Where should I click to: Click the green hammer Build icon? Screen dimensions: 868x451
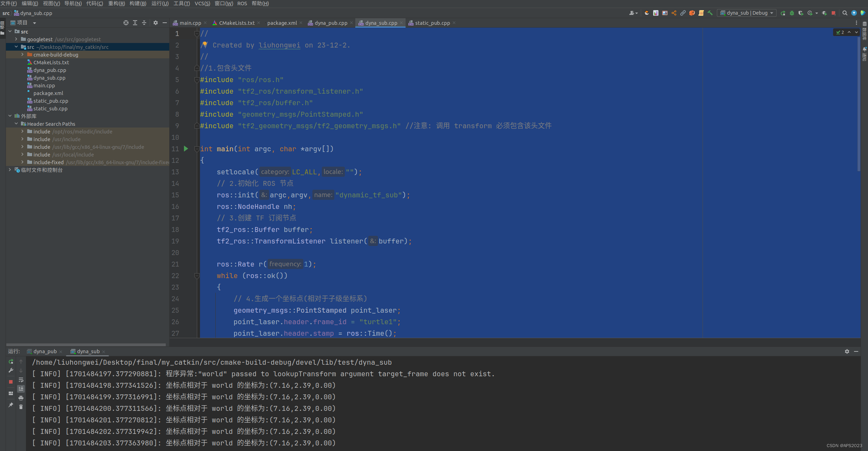[710, 13]
